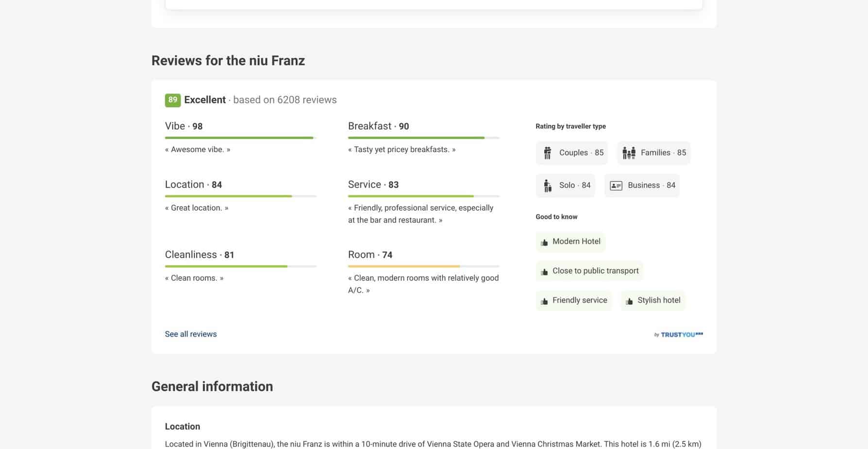The width and height of the screenshot is (868, 449).
Task: Click the quote 'Awesome vibe.'
Action: click(x=198, y=150)
